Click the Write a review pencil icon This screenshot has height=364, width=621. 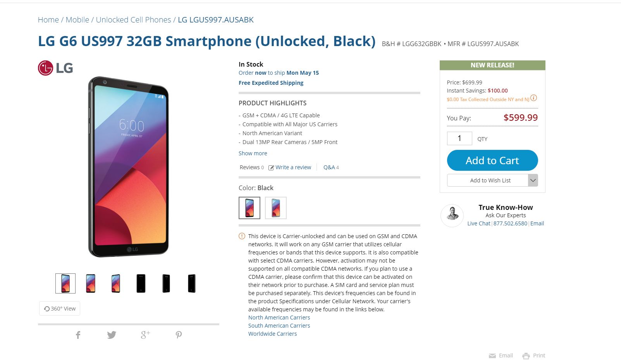[271, 168]
